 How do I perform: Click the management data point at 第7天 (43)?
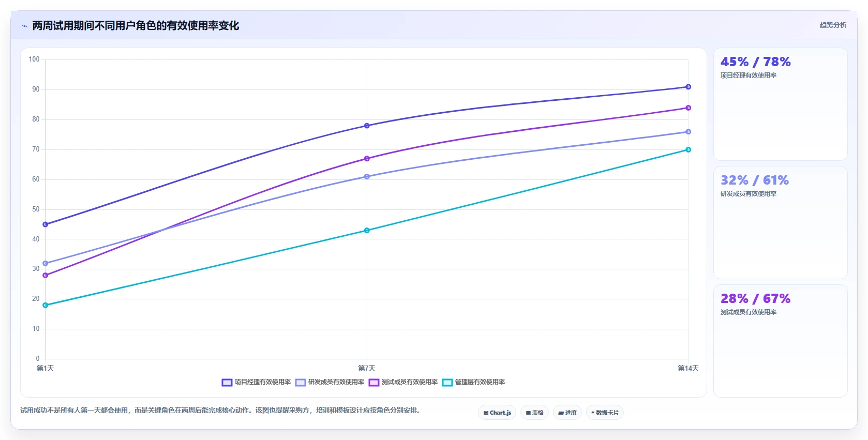pyautogui.click(x=367, y=230)
